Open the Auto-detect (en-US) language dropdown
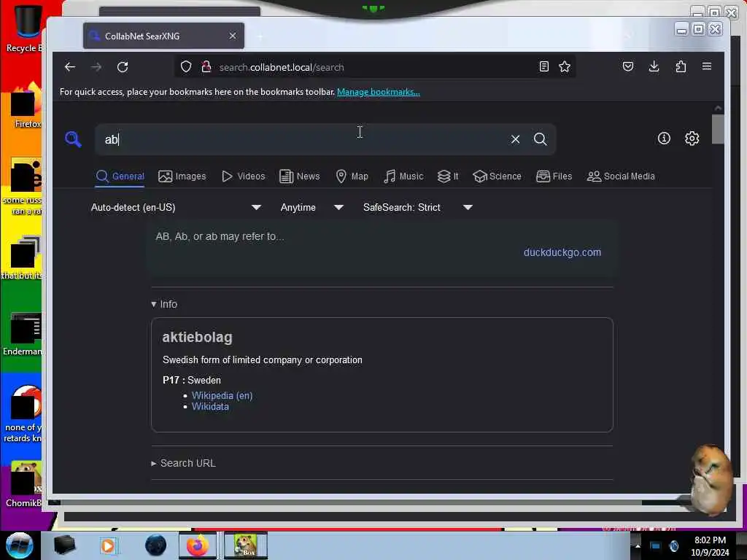The width and height of the screenshot is (747, 560). click(x=176, y=208)
